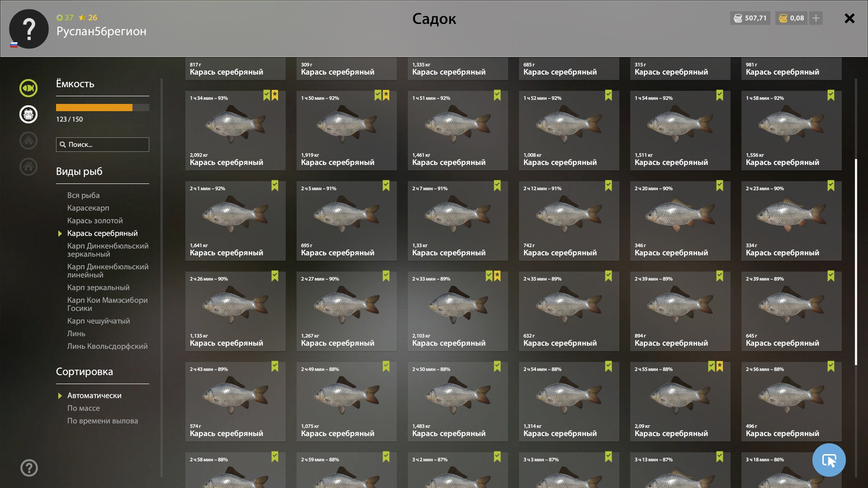This screenshot has height=488, width=868.
Task: Add premium currency with plus button
Action: pos(816,18)
